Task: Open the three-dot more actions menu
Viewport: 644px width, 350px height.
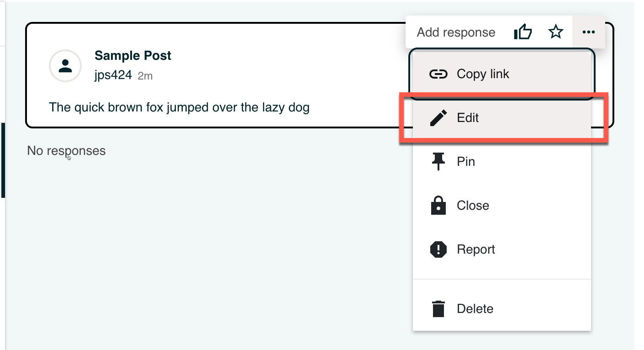Action: 589,32
